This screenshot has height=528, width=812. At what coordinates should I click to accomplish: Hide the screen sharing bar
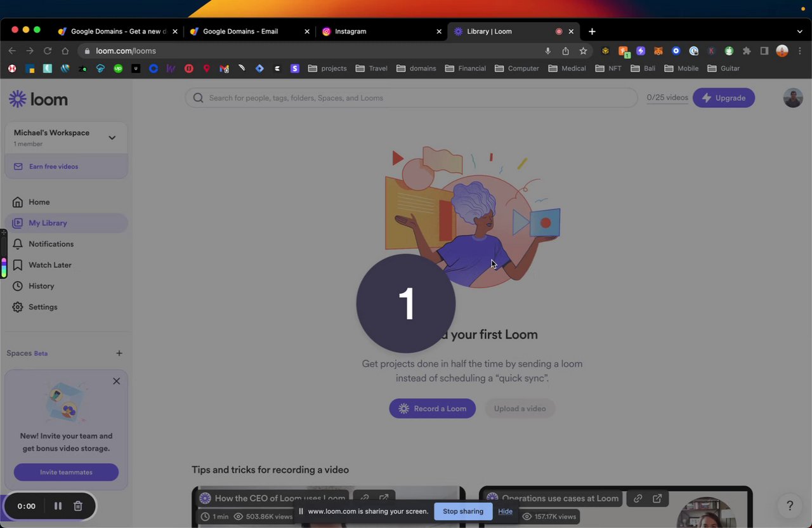click(506, 511)
